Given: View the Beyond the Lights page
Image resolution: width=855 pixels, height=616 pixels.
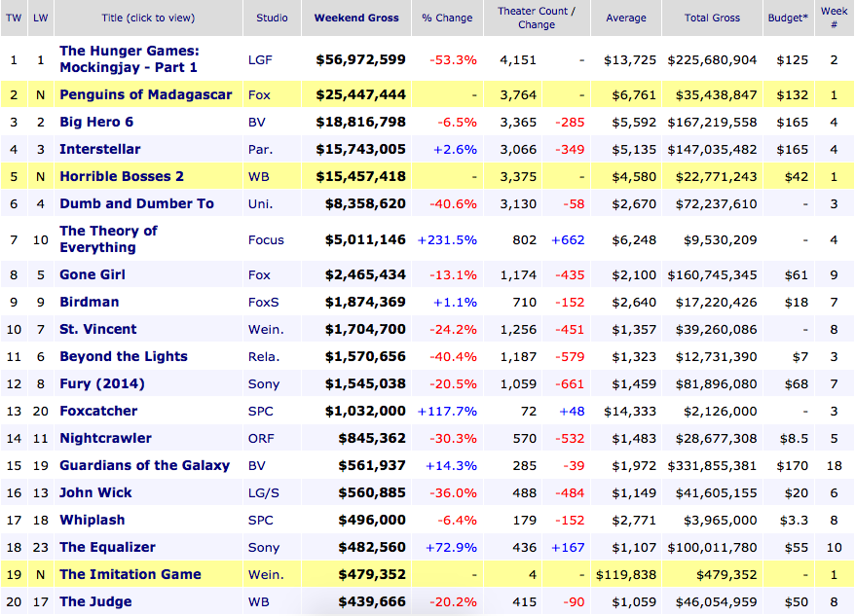Looking at the screenshot, I should (124, 356).
